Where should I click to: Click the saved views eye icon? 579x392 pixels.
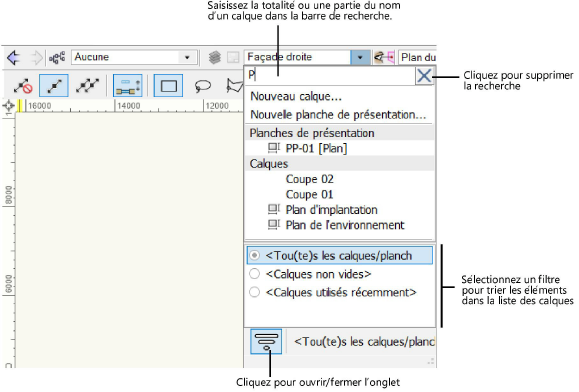pyautogui.click(x=384, y=57)
